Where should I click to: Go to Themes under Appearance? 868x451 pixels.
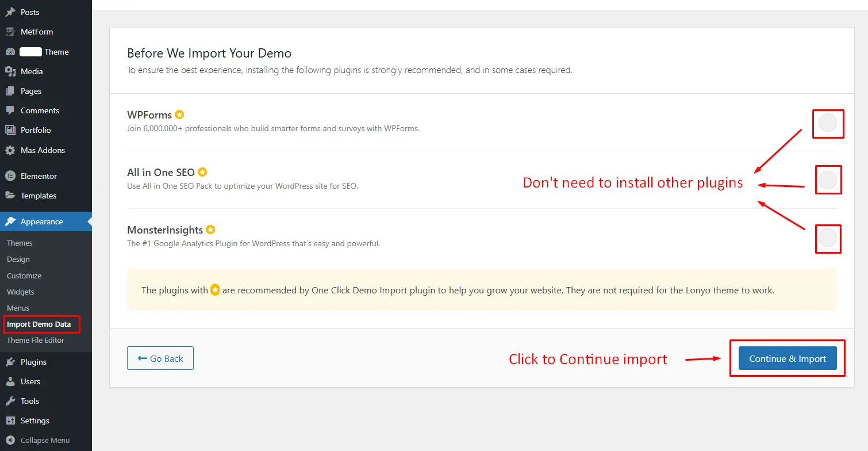click(x=20, y=243)
